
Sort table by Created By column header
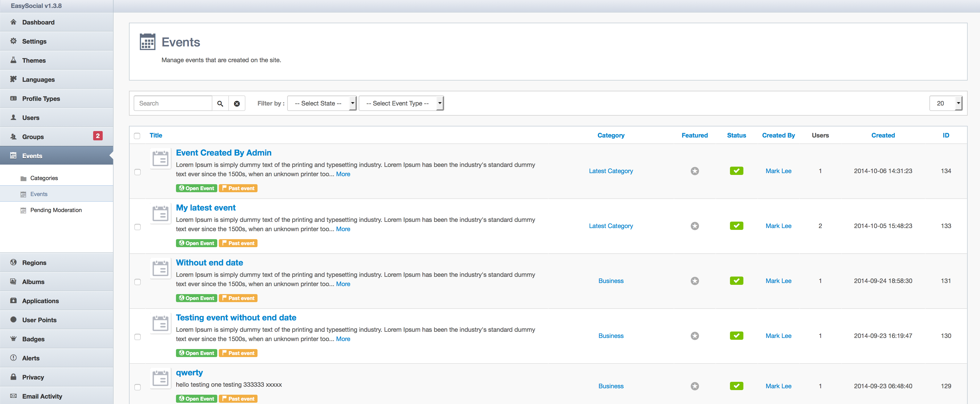point(778,135)
